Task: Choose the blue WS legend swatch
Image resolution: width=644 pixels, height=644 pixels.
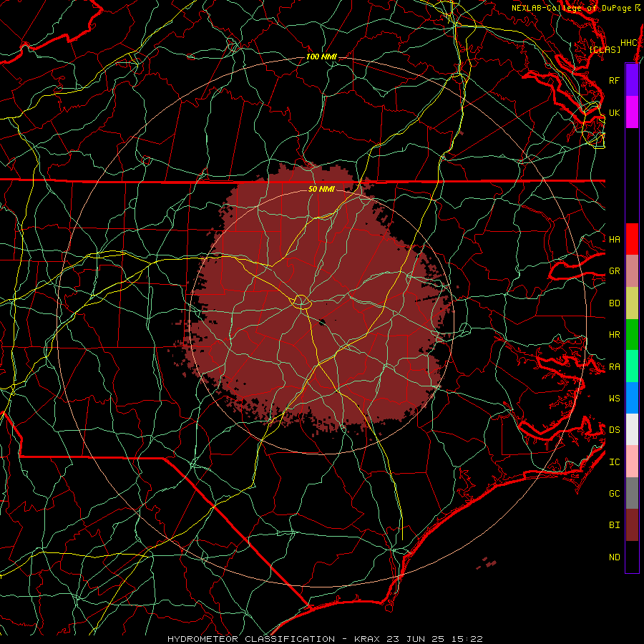Action: [x=632, y=398]
